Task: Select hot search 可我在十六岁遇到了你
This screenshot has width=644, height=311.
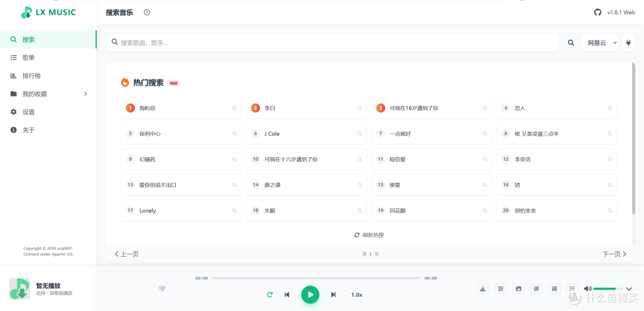Action: pyautogui.click(x=306, y=159)
